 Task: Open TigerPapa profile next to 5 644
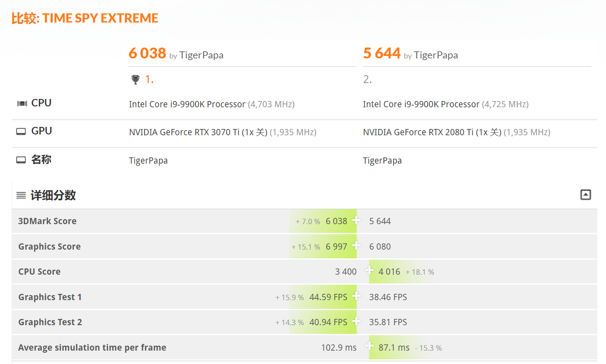click(436, 55)
